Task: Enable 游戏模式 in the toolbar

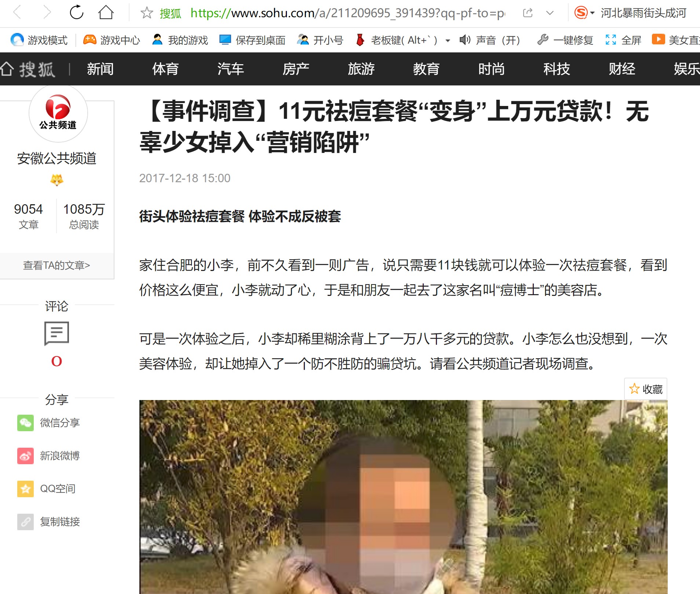Action: pos(39,40)
